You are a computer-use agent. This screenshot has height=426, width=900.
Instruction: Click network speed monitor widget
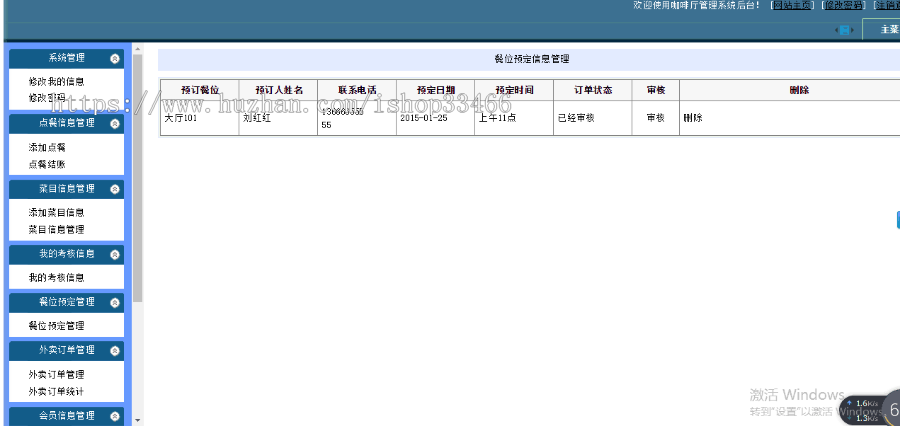pyautogui.click(x=871, y=410)
